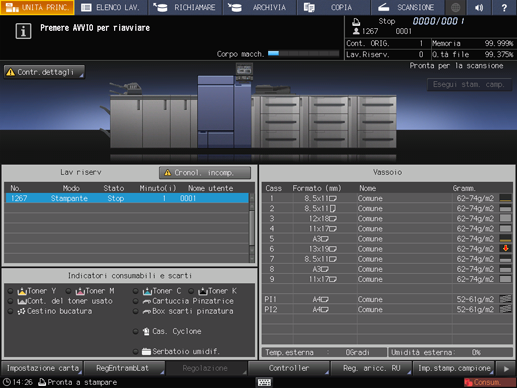Switch to the SCANSIONE tab
Image resolution: width=517 pixels, height=388 pixels.
coord(407,7)
